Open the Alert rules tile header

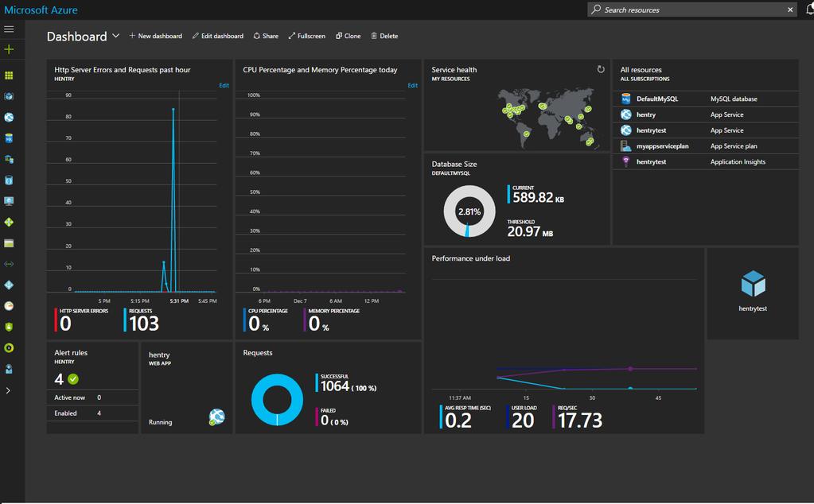(x=71, y=356)
